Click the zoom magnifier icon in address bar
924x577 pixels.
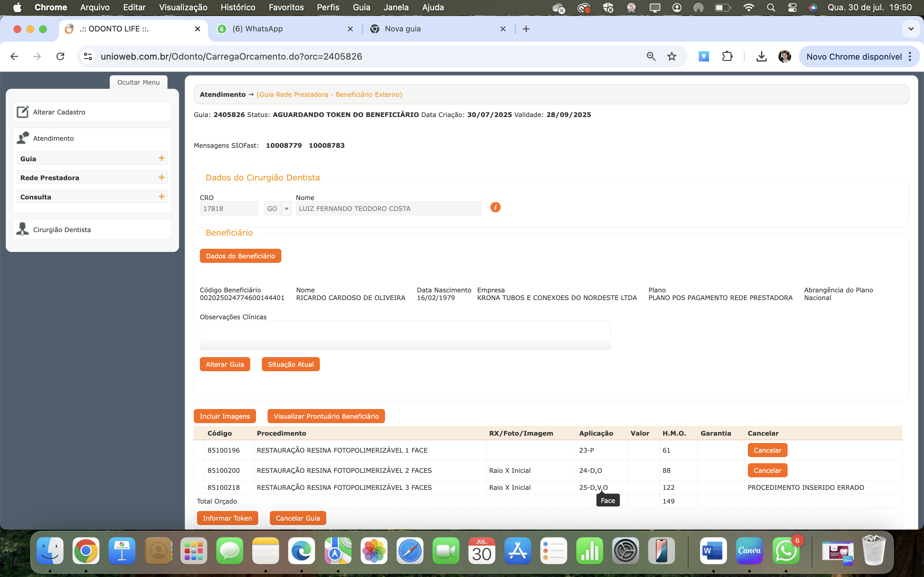pyautogui.click(x=651, y=56)
